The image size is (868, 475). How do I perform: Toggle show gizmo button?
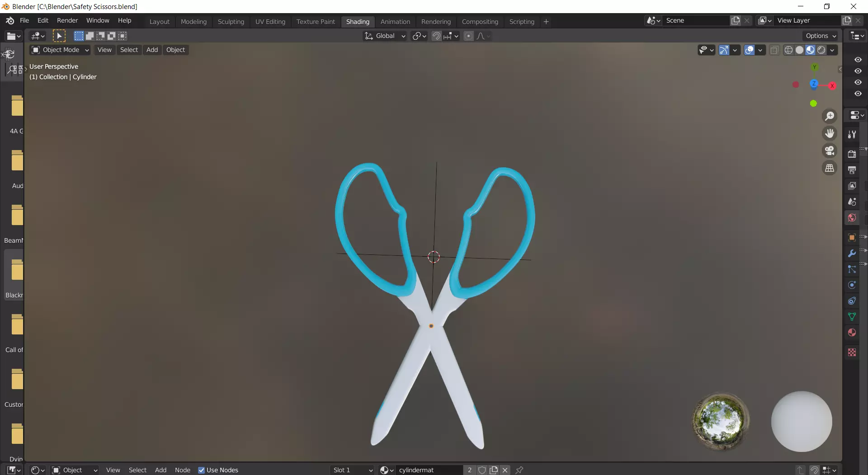pyautogui.click(x=724, y=50)
